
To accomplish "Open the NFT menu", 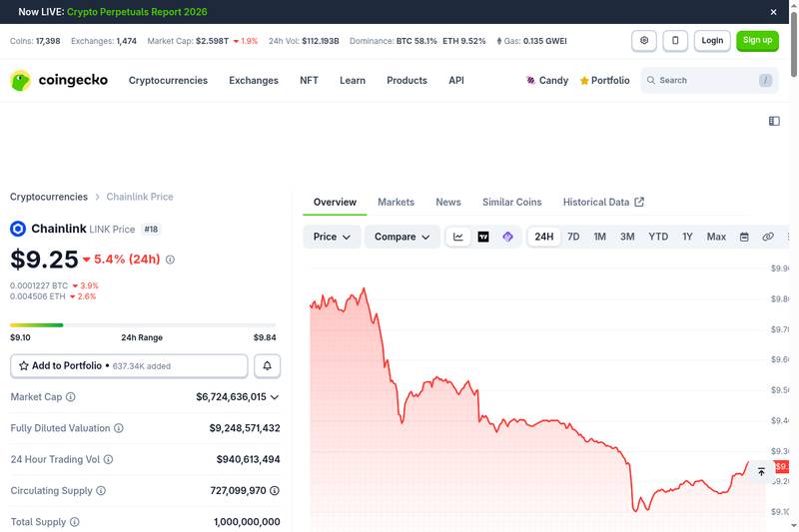I will [x=309, y=81].
